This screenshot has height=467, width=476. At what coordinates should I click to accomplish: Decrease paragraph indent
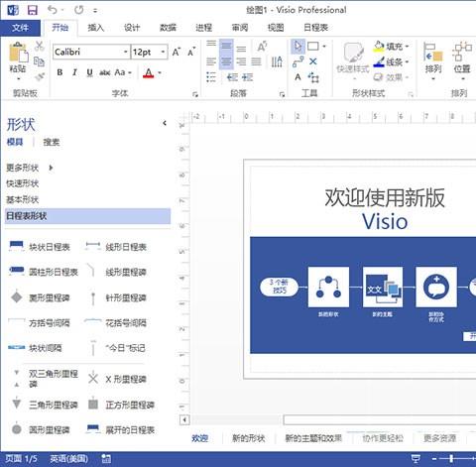(x=232, y=77)
